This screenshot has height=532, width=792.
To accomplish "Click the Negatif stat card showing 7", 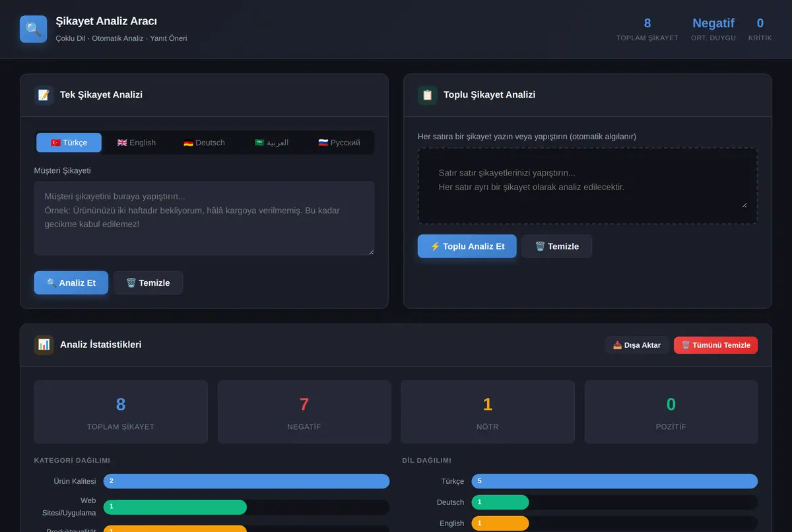I will point(304,412).
